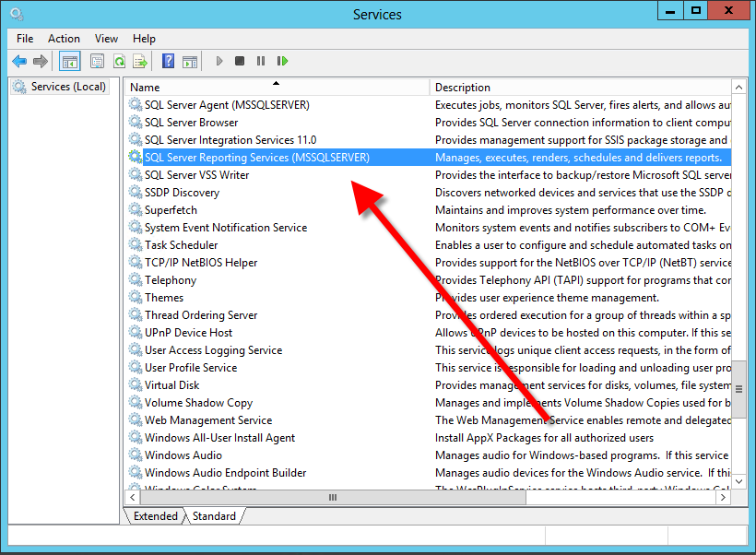Screen dimensions: 756x555
Task: Open the Action menu
Action: pos(65,39)
